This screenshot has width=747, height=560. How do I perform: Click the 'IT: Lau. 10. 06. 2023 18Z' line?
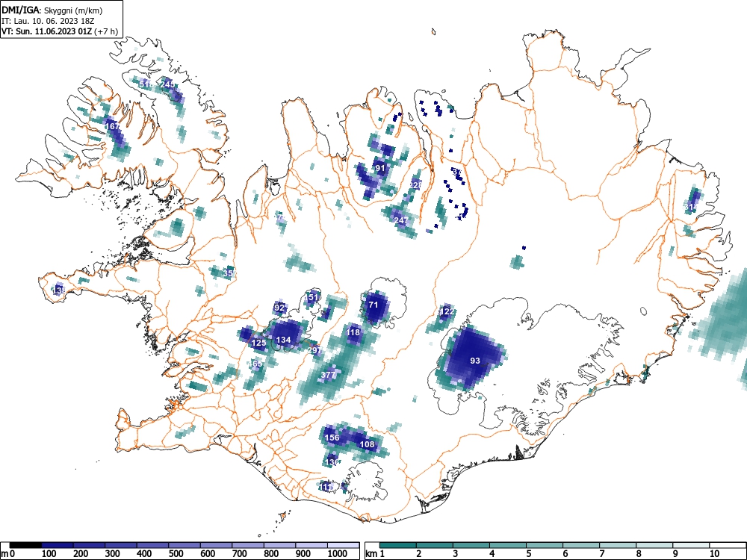[48, 21]
